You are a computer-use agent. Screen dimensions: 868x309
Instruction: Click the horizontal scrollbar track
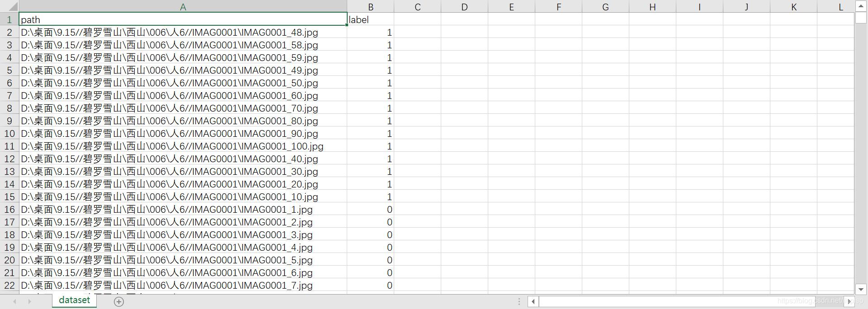[x=691, y=301]
